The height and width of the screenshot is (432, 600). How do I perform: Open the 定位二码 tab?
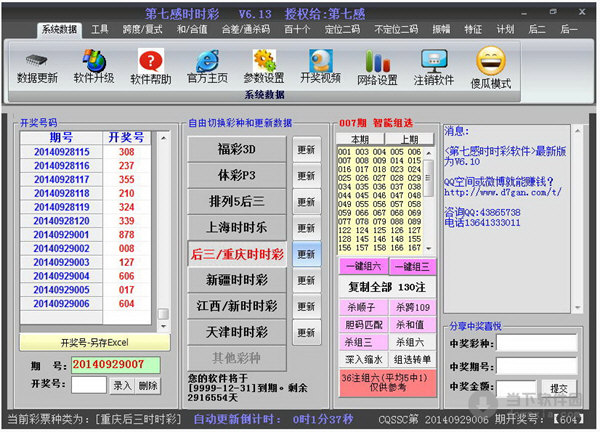click(x=342, y=29)
